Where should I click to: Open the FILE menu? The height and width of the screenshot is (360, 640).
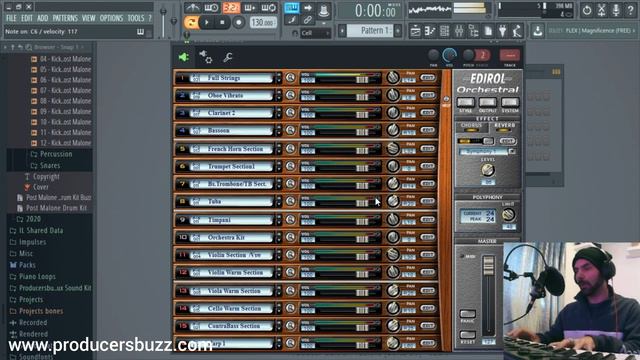coord(11,18)
